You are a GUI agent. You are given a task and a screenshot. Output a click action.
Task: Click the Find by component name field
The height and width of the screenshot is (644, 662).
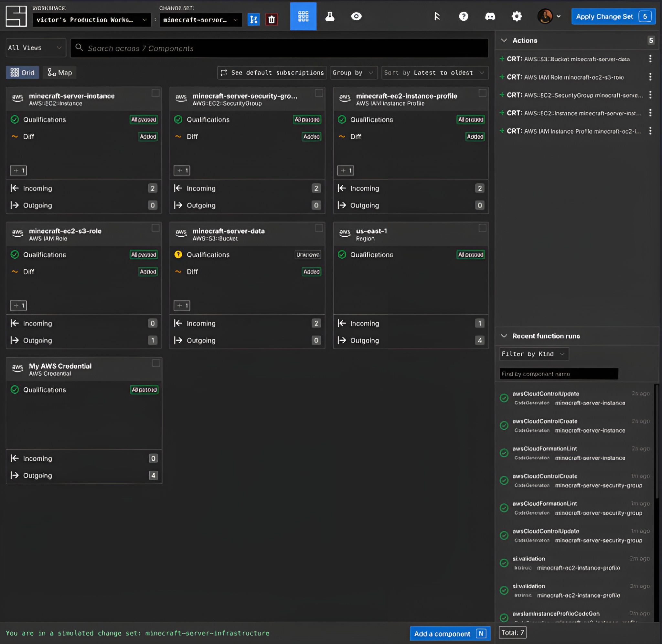tap(559, 374)
